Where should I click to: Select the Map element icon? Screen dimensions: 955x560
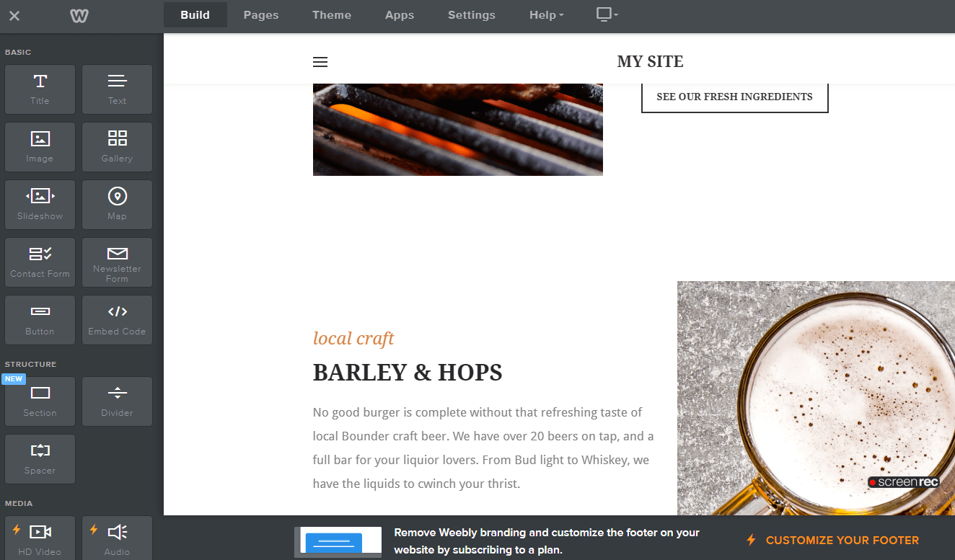tap(117, 204)
